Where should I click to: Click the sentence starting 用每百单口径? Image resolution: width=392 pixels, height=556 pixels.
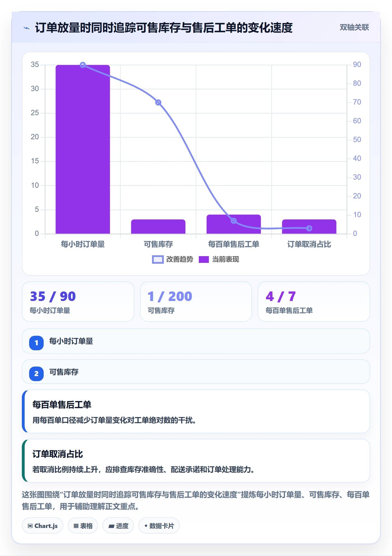(x=114, y=420)
